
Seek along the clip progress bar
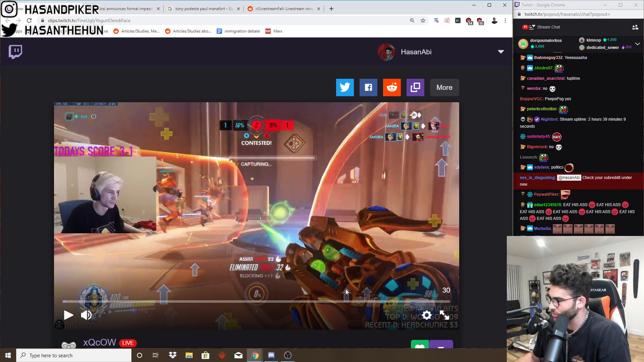point(256,301)
